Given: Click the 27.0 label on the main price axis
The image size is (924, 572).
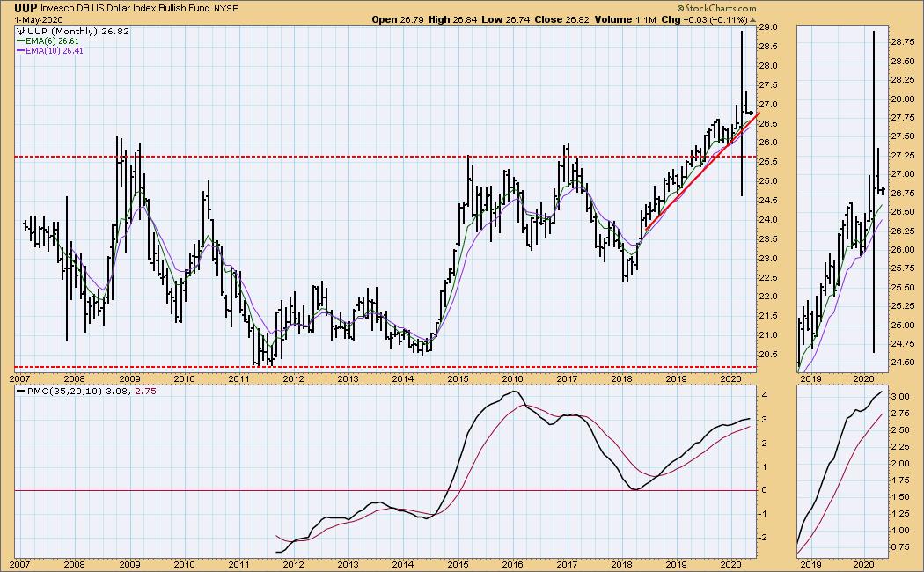Looking at the screenshot, I should pyautogui.click(x=770, y=105).
